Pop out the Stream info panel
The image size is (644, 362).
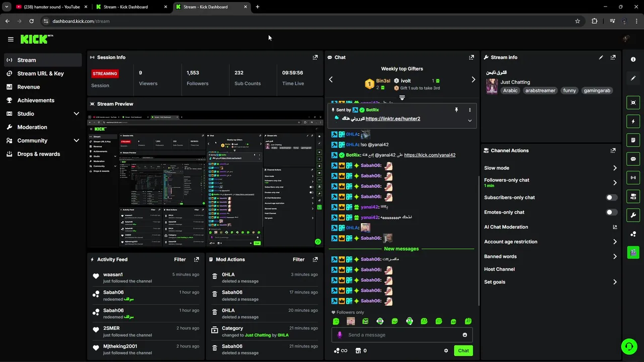[613, 57]
